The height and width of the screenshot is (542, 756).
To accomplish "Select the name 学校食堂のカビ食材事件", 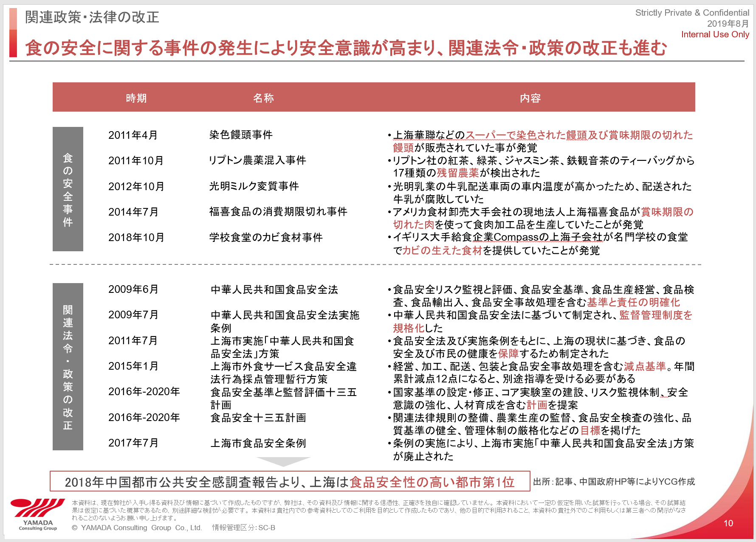I will pyautogui.click(x=266, y=237).
